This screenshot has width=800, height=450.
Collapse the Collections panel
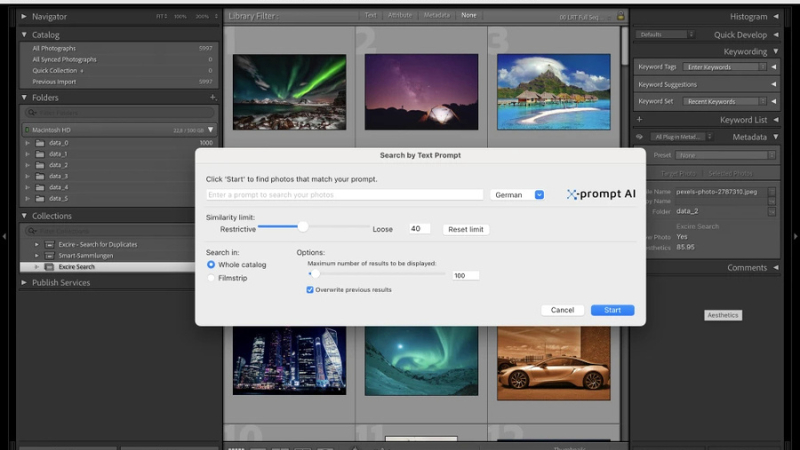pyautogui.click(x=24, y=216)
